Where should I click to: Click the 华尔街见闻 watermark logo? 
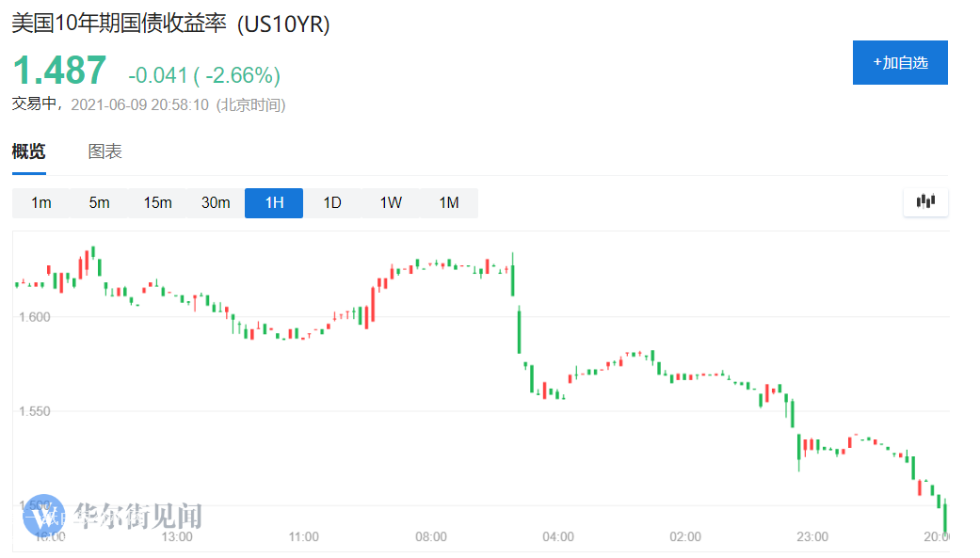click(113, 516)
